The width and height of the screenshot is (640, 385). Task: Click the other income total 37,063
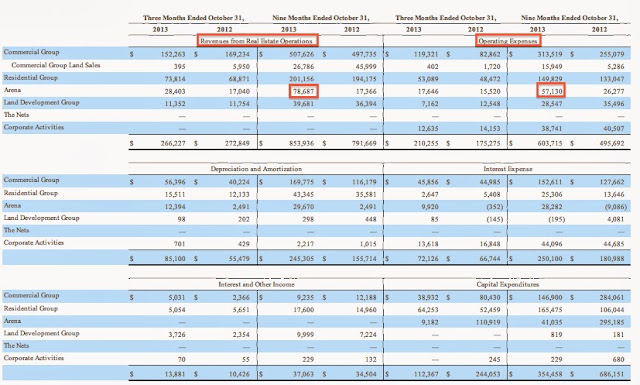pos(304,374)
